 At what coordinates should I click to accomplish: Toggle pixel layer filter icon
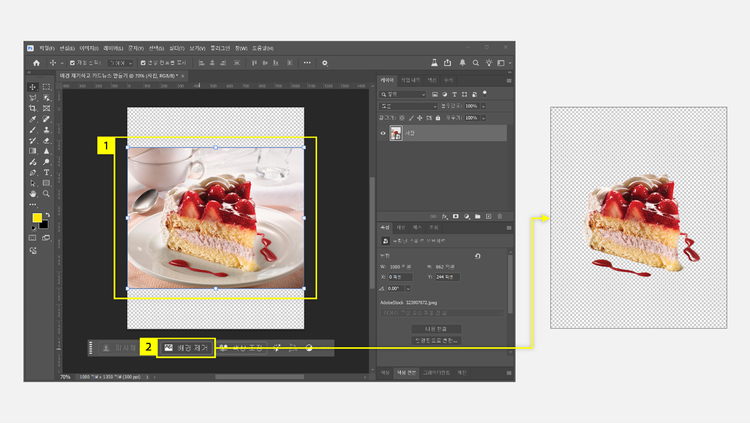tap(435, 94)
